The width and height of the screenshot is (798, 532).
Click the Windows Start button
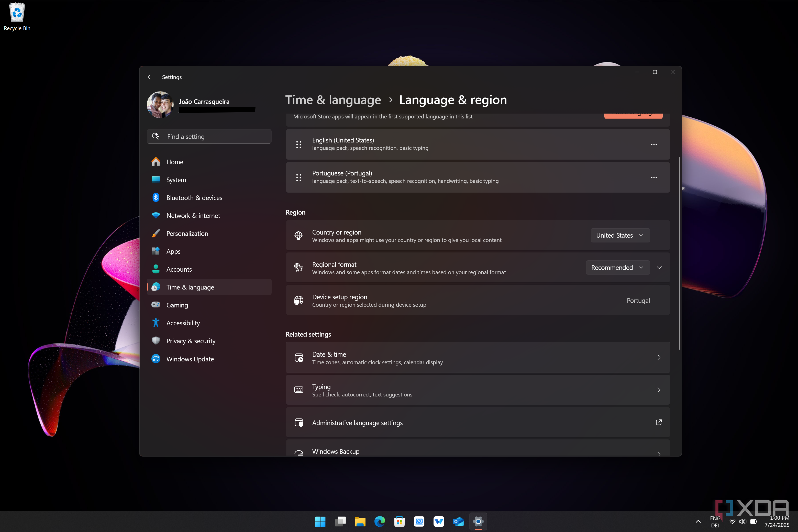320,522
